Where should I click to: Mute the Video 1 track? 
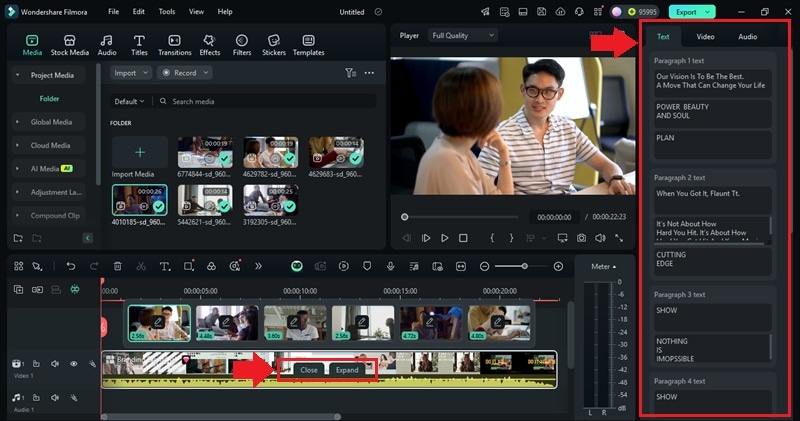55,364
